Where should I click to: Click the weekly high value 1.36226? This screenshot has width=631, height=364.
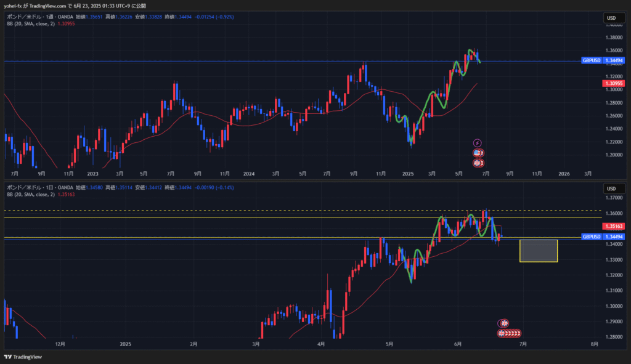click(x=123, y=17)
